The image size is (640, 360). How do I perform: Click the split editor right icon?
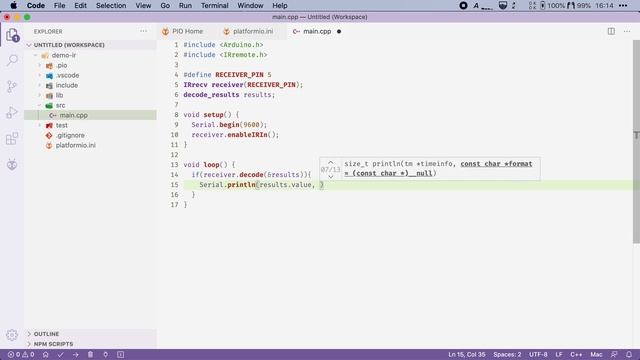pos(611,31)
